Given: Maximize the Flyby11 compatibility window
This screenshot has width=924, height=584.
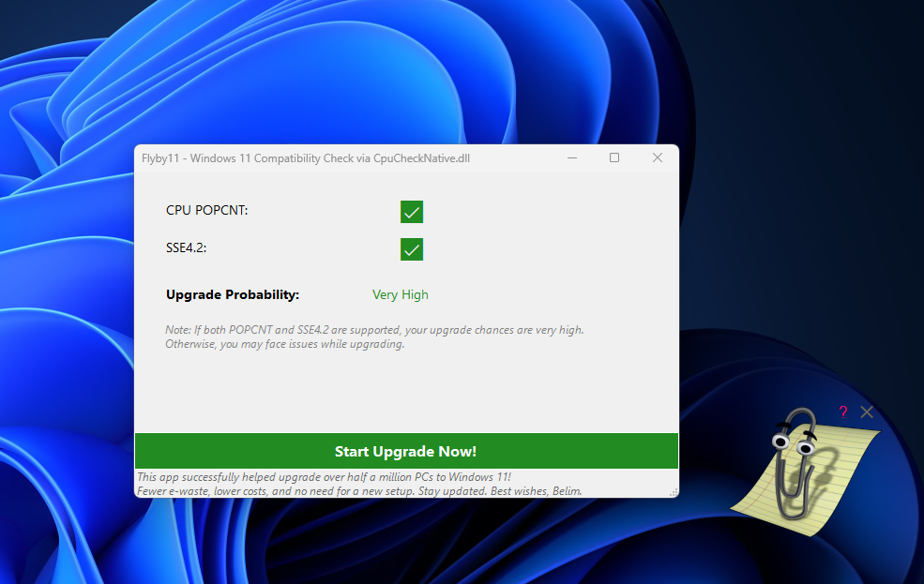Looking at the screenshot, I should 614,158.
